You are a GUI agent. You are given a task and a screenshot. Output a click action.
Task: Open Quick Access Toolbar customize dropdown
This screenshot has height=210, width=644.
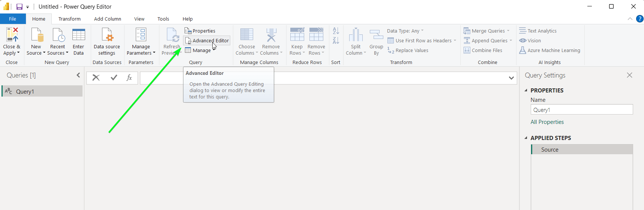tap(28, 7)
